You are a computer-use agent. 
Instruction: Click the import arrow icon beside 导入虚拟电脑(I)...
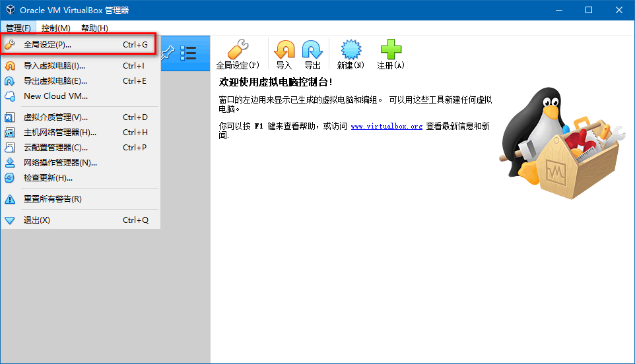pos(10,66)
